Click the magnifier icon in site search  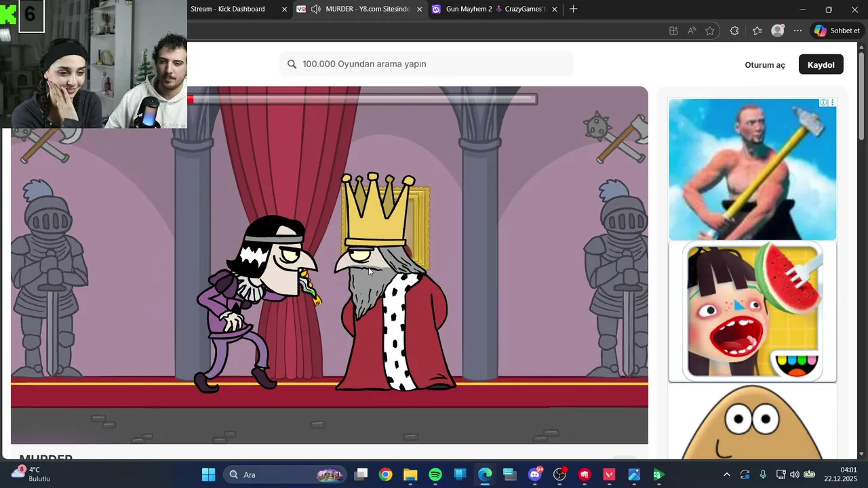pos(292,64)
